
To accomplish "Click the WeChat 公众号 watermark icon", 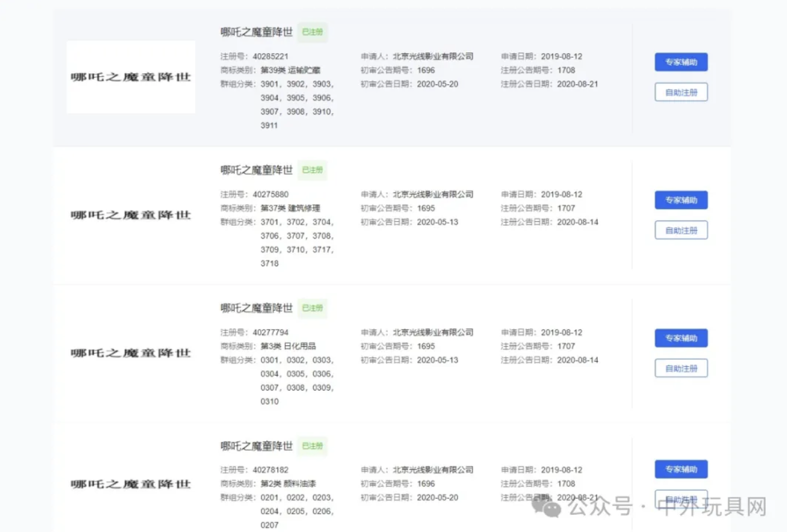I will click(547, 507).
